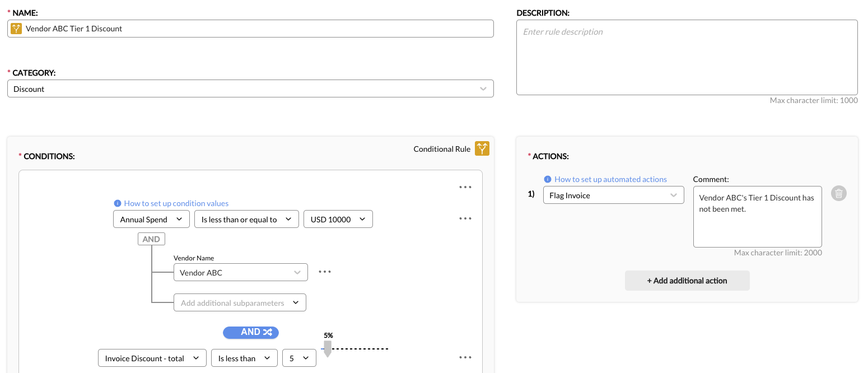Open the Flag Invoice action dropdown

click(x=613, y=195)
